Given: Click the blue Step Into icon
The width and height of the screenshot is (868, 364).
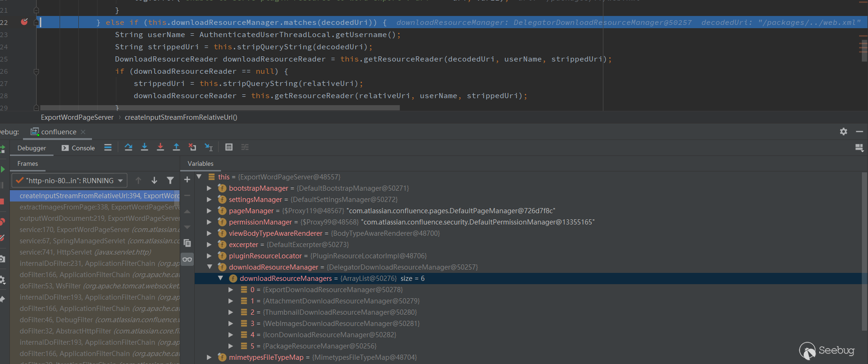Looking at the screenshot, I should [145, 147].
